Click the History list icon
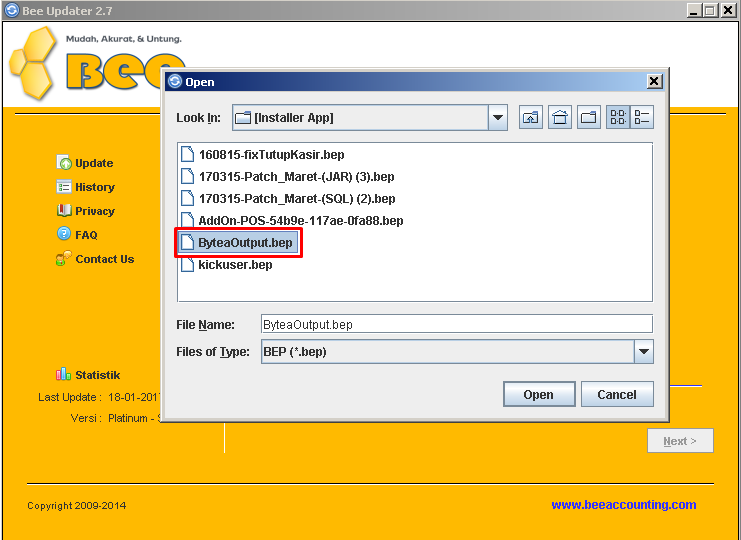The image size is (741, 540). 64,187
